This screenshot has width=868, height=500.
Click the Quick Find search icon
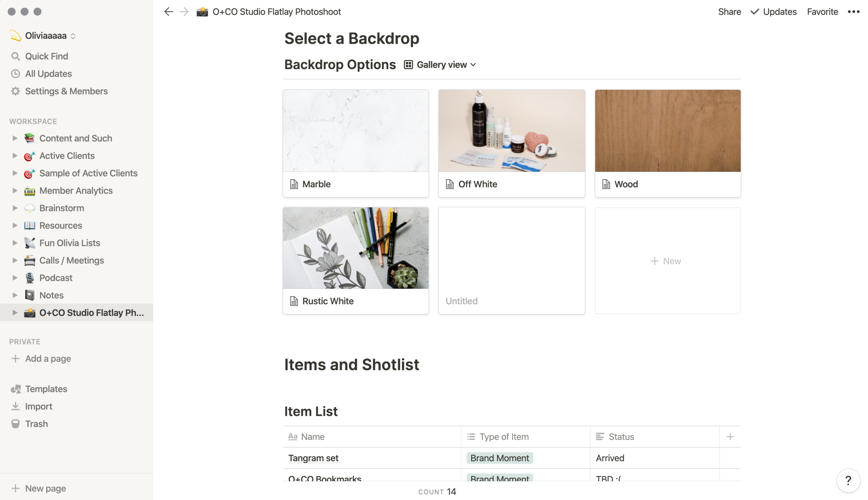coord(15,56)
